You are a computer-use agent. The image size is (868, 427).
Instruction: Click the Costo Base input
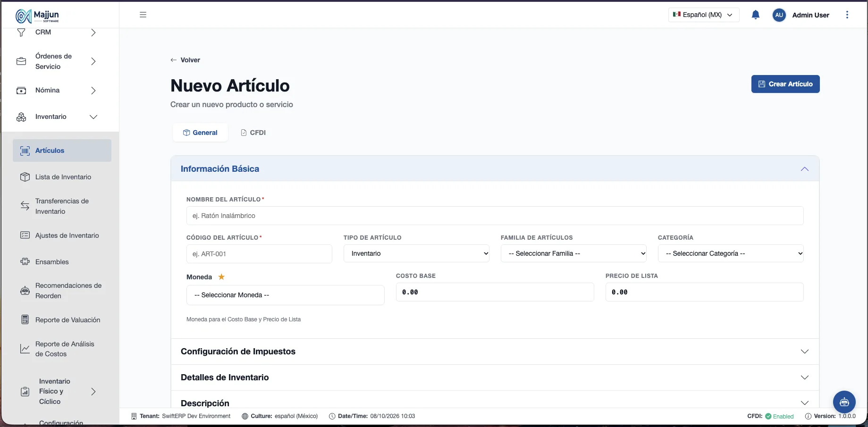click(495, 292)
